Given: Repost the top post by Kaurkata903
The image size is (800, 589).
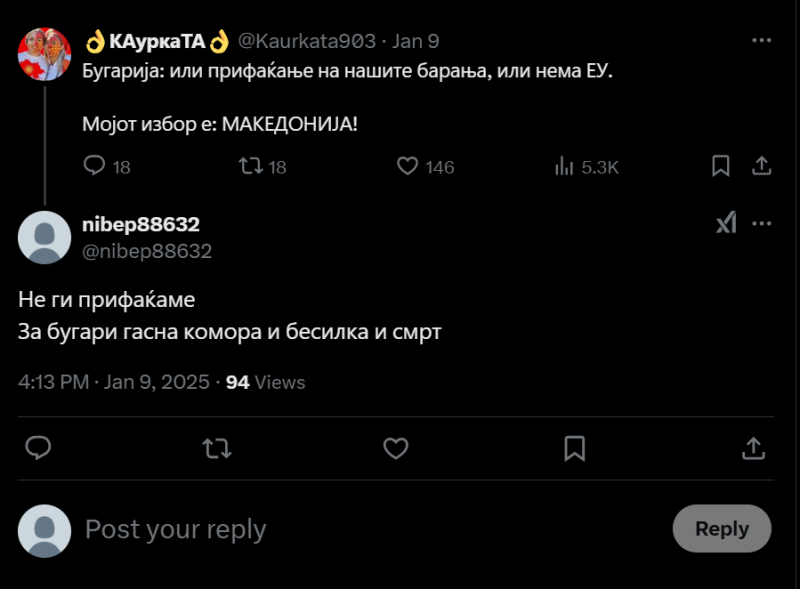Looking at the screenshot, I should pyautogui.click(x=251, y=166).
